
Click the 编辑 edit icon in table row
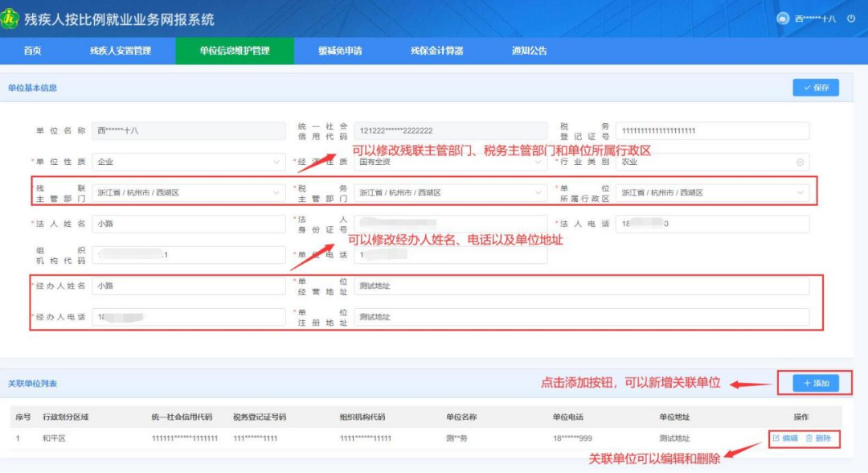point(776,438)
